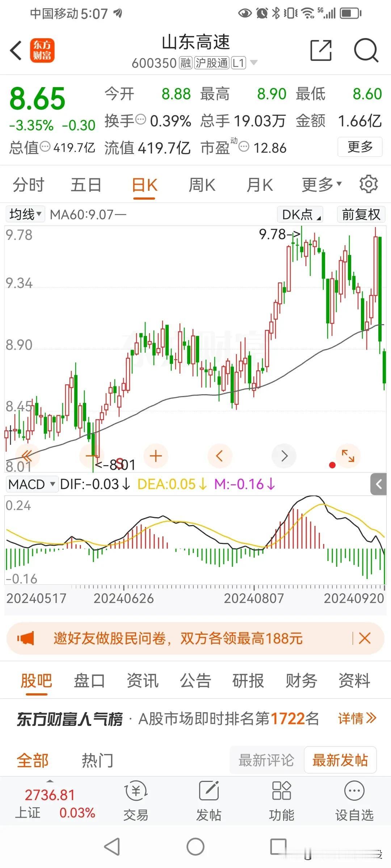Open 功能 functions icon

point(282,801)
